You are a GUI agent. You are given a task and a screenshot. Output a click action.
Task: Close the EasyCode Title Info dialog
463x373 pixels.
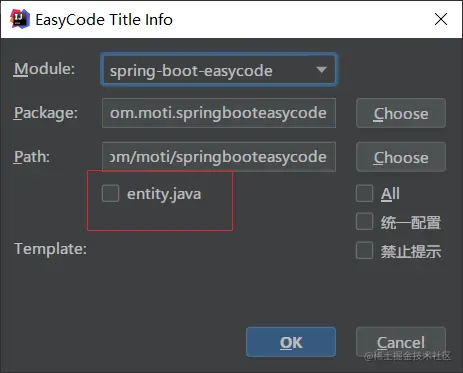click(x=441, y=19)
